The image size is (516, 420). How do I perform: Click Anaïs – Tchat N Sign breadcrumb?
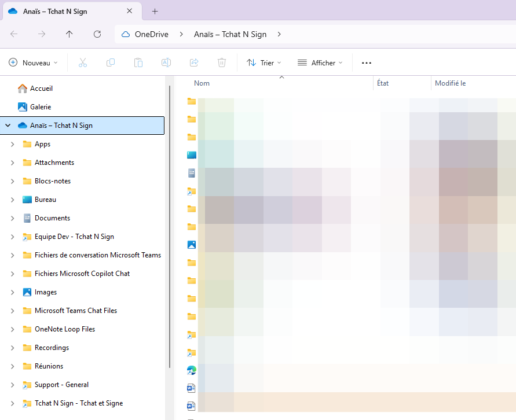click(230, 34)
